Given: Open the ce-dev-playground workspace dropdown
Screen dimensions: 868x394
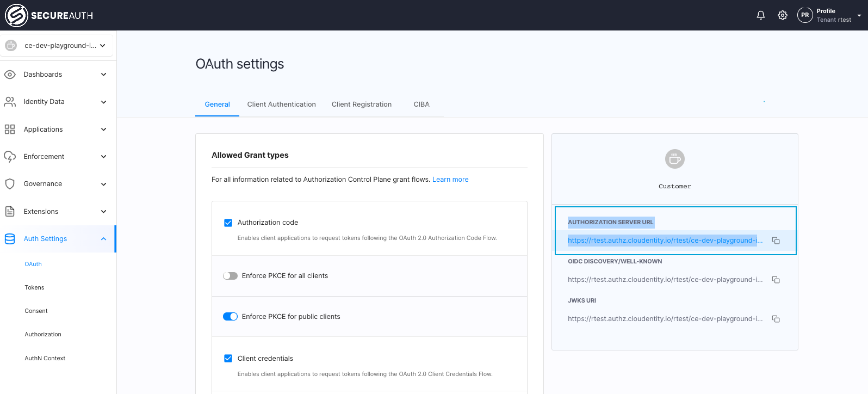Looking at the screenshot, I should pos(57,46).
